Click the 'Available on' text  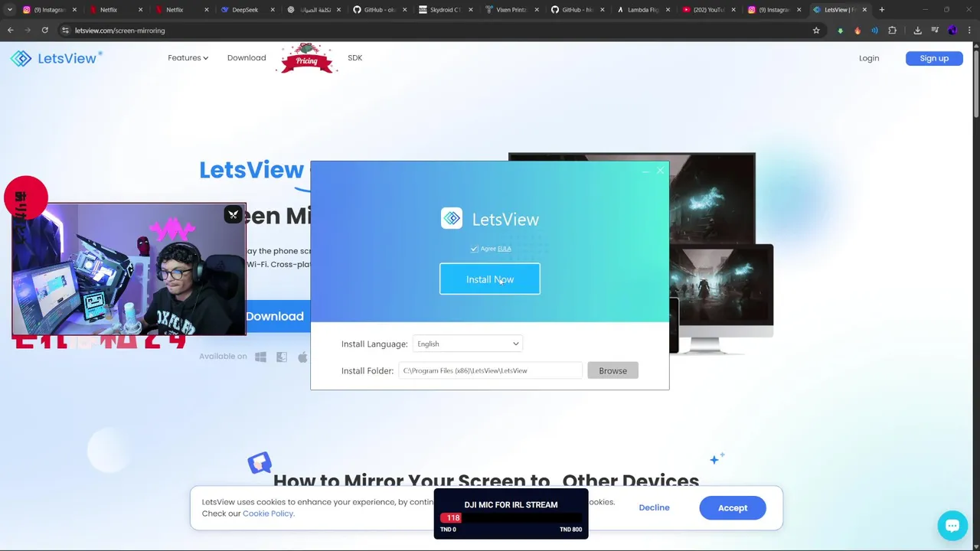[x=223, y=357]
